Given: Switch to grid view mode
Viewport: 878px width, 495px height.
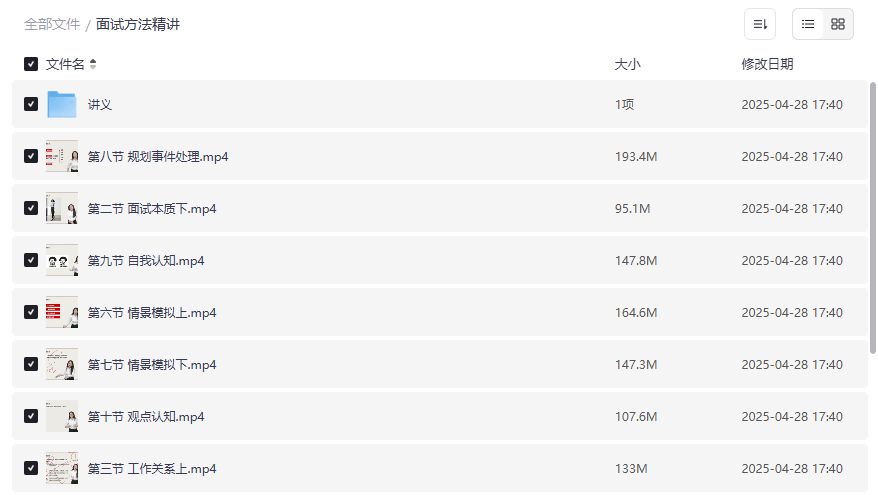Looking at the screenshot, I should [838, 24].
